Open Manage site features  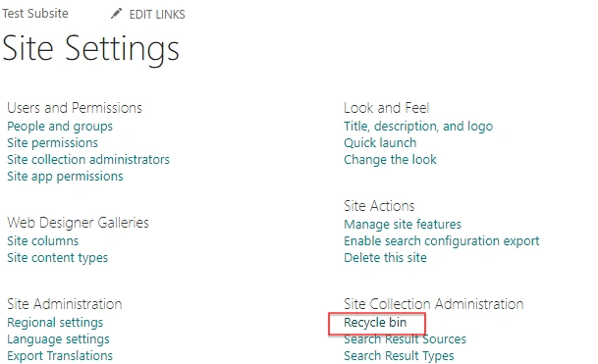pos(403,224)
